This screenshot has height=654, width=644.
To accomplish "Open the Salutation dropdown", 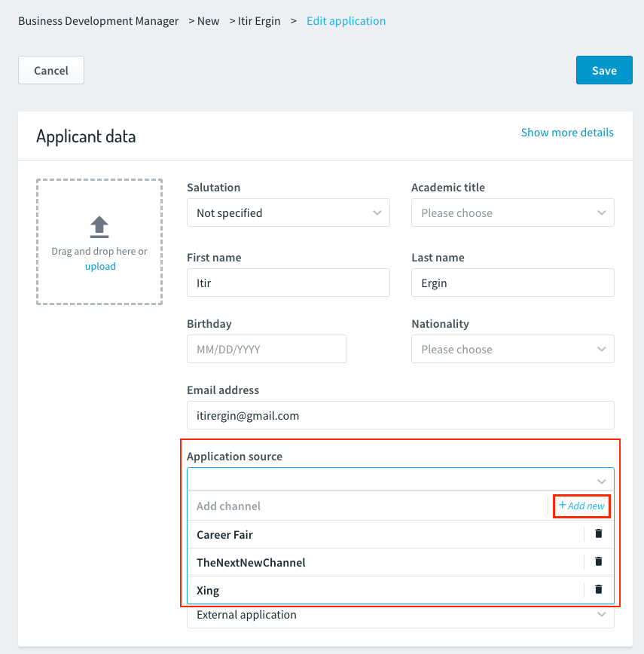I will (x=288, y=212).
